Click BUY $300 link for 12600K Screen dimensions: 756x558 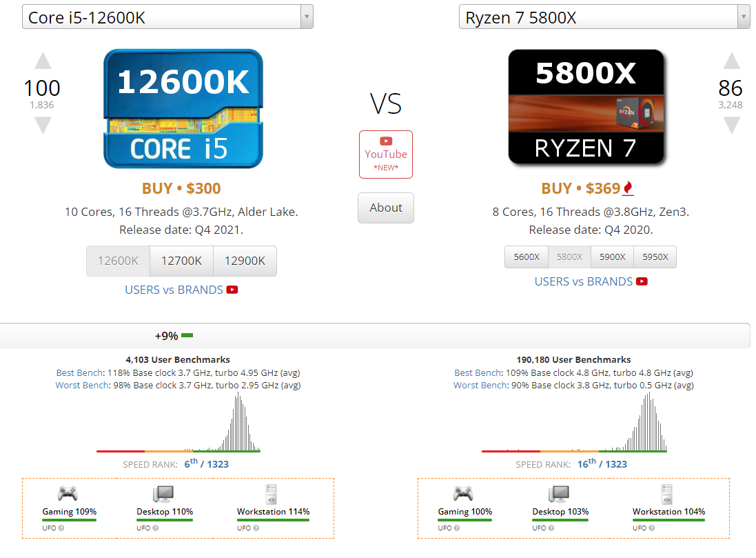[x=181, y=188]
